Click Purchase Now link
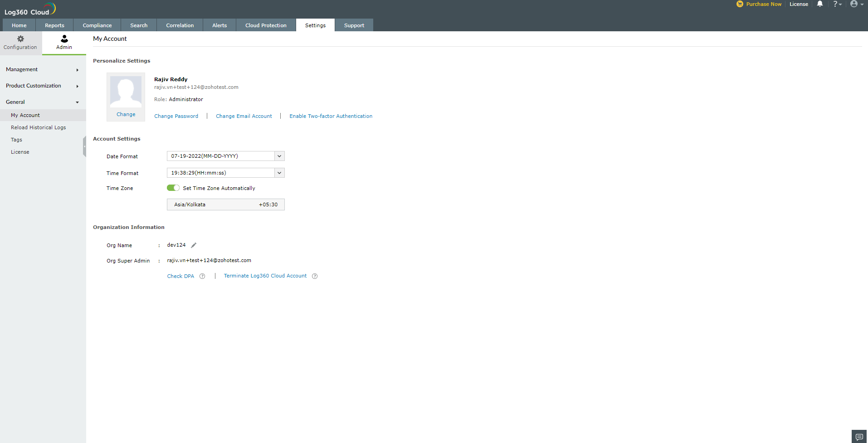The image size is (868, 443). (x=764, y=4)
